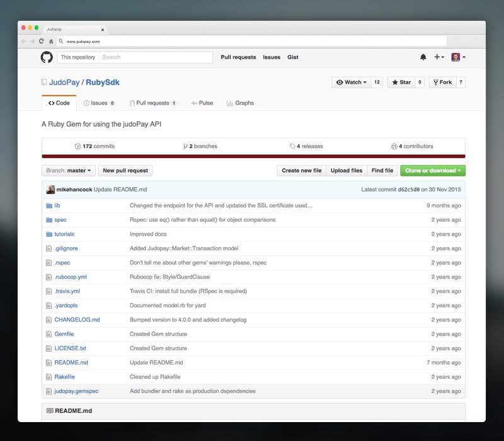This screenshot has height=441, width=504.
Task: Switch to the Pulse tab
Action: coord(202,103)
